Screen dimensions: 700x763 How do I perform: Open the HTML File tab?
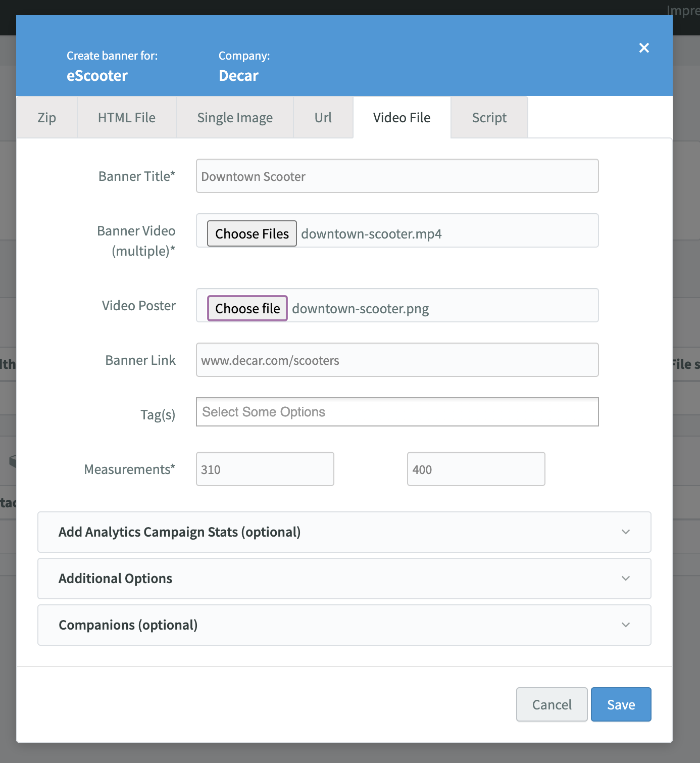(127, 118)
